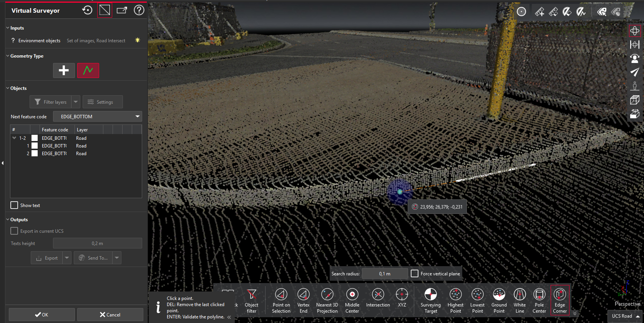Select the White Line detection tool
Viewport: 644px width, 323px height.
(520, 300)
